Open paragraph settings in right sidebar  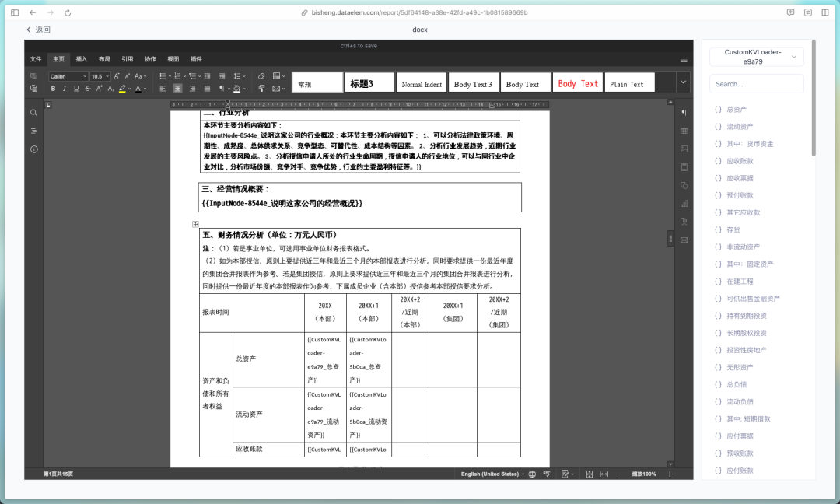coord(684,113)
